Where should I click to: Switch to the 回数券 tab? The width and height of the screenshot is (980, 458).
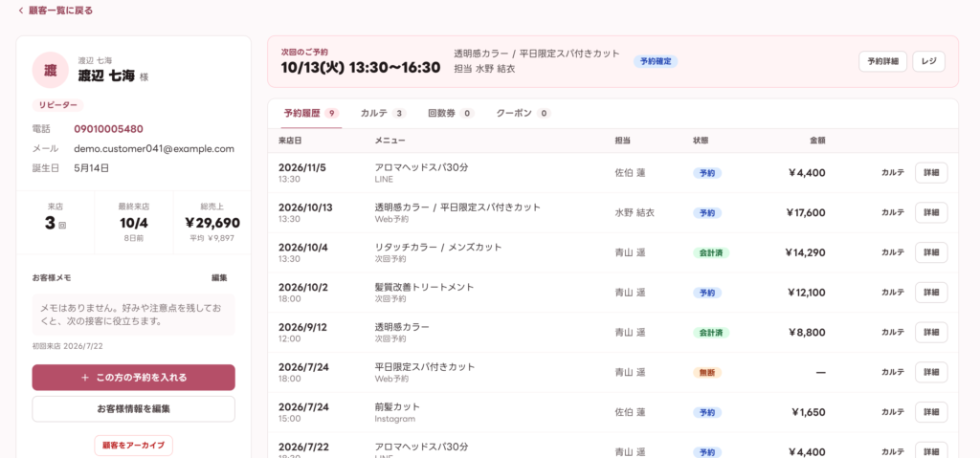click(451, 113)
